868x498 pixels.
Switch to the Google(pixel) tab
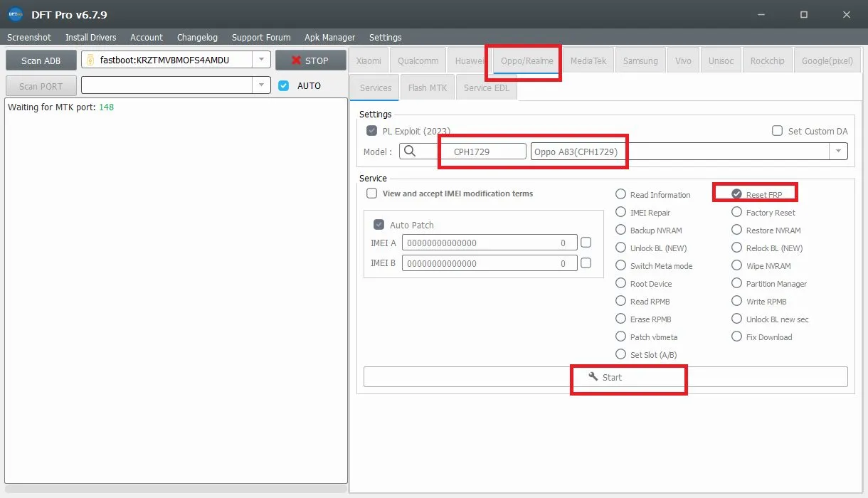click(x=827, y=60)
